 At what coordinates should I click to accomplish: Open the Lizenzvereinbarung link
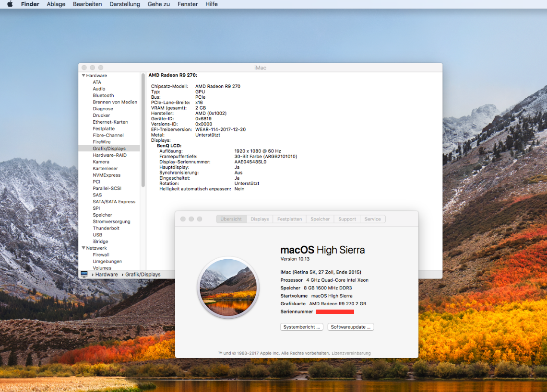pyautogui.click(x=351, y=353)
